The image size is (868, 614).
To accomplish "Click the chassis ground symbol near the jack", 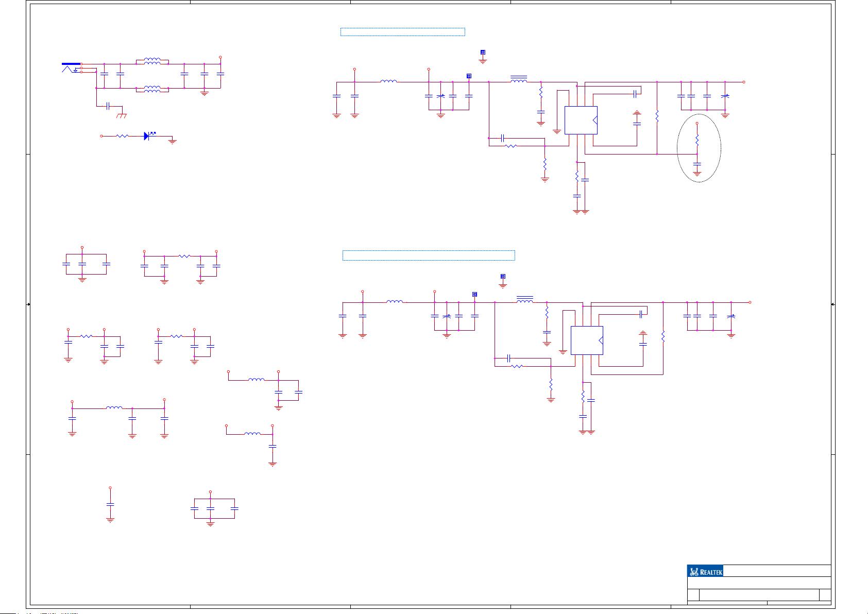I will tap(122, 115).
